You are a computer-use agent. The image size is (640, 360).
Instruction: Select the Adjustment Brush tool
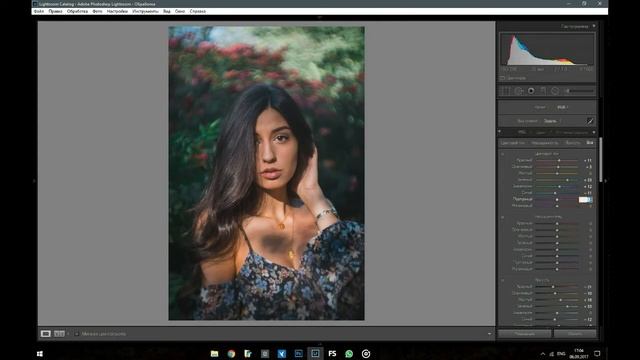[x=579, y=91]
